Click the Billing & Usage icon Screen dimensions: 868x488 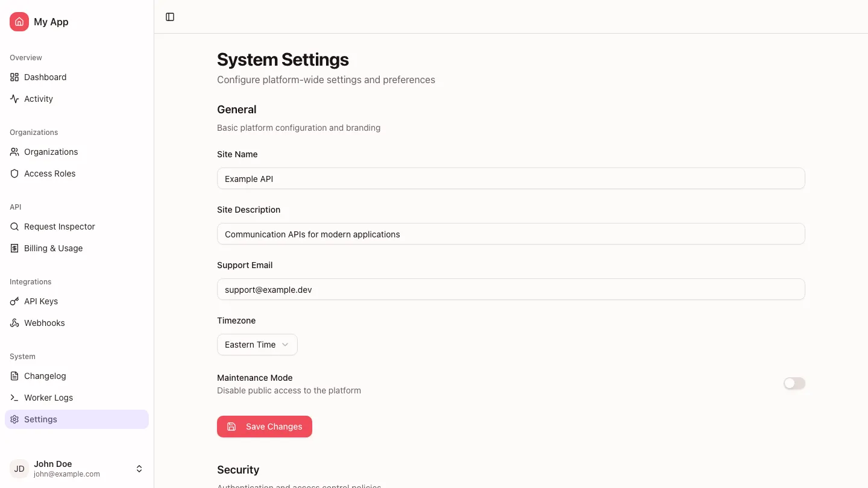14,248
